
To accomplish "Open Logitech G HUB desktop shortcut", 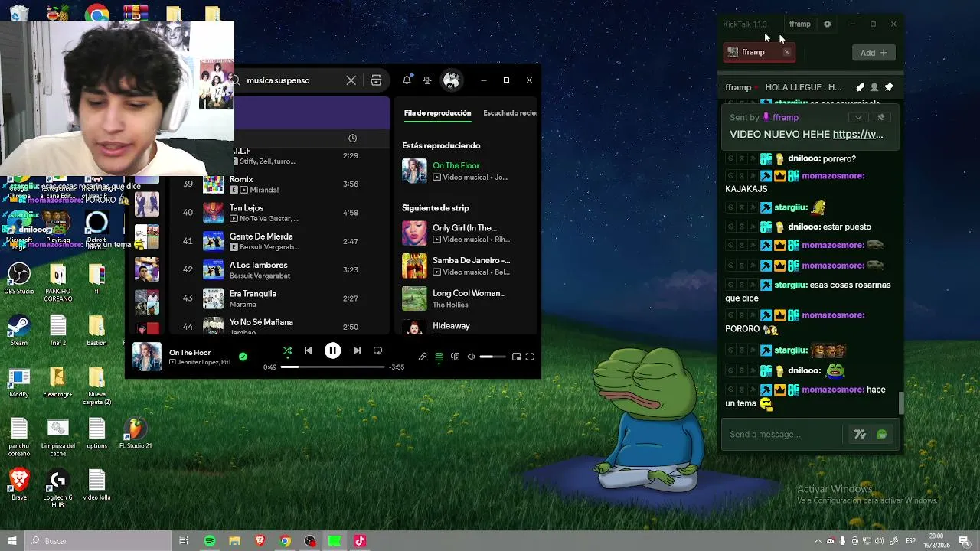I will pyautogui.click(x=57, y=489).
